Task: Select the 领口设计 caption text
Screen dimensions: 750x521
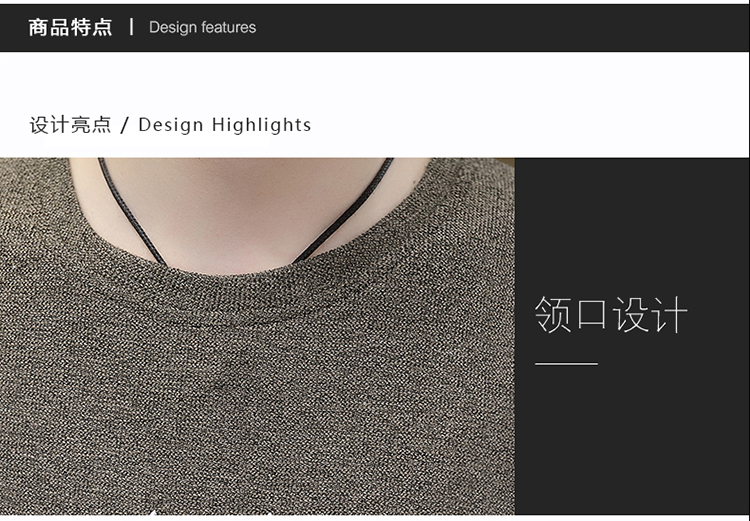Action: click(x=610, y=315)
